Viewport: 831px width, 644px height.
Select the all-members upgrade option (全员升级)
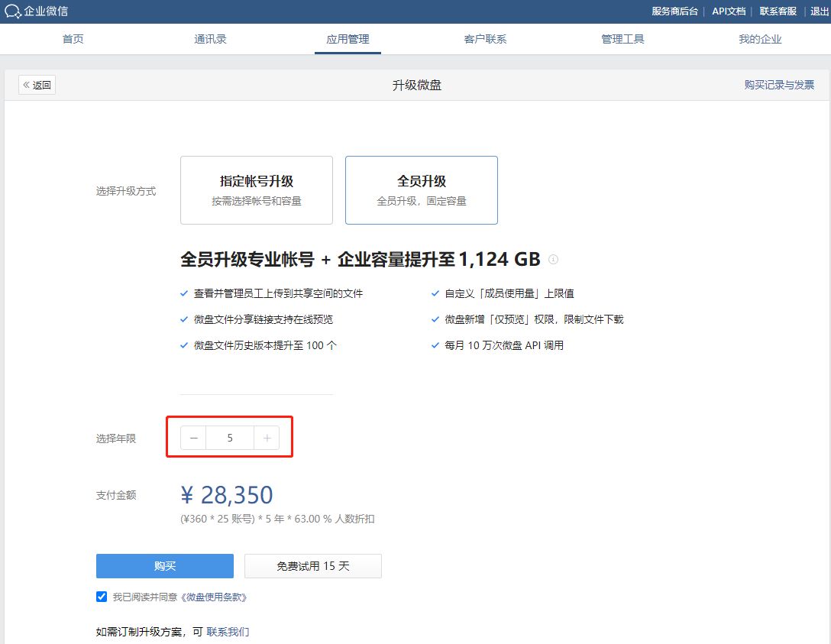coord(421,190)
